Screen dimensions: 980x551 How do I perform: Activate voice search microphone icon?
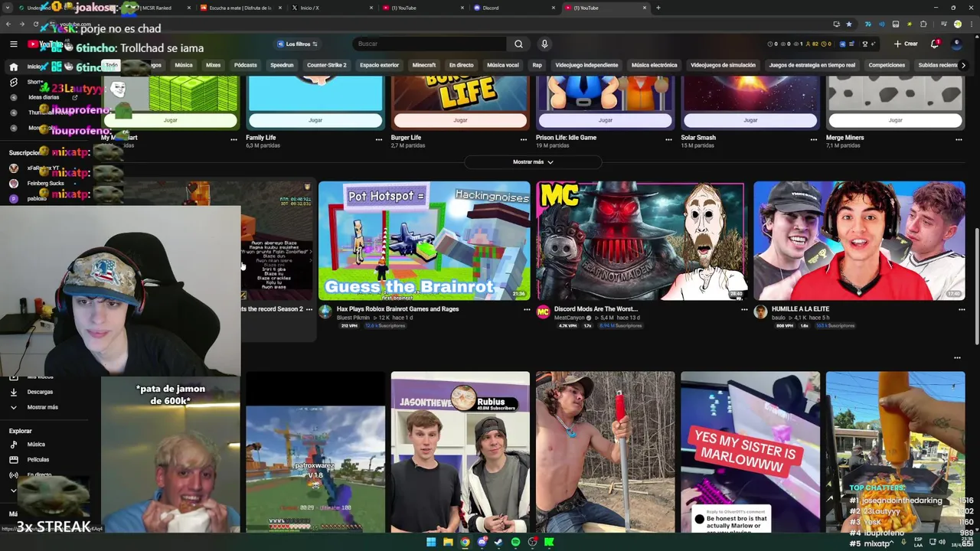coord(544,44)
